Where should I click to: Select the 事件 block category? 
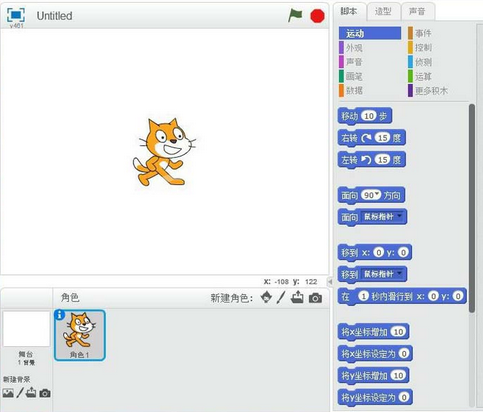[420, 33]
